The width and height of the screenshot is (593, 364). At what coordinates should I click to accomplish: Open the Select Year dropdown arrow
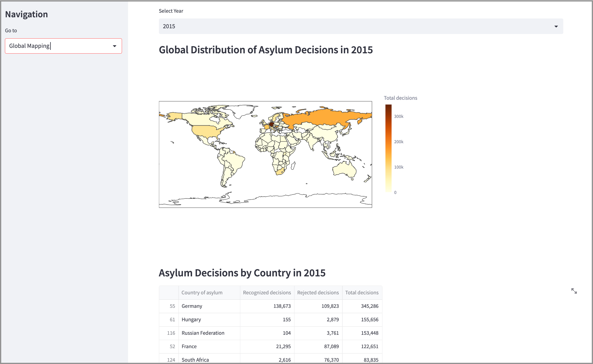click(x=556, y=27)
